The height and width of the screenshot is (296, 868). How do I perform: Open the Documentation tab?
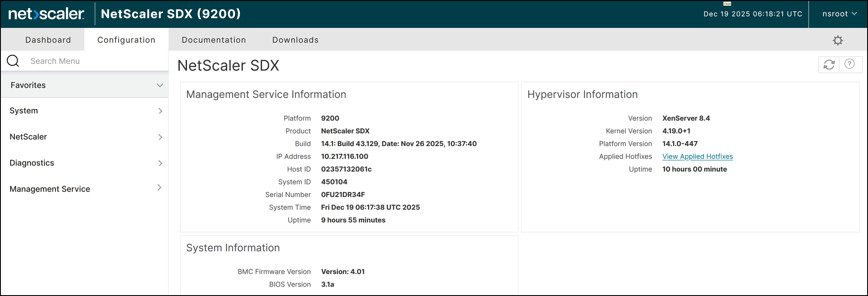click(x=214, y=40)
